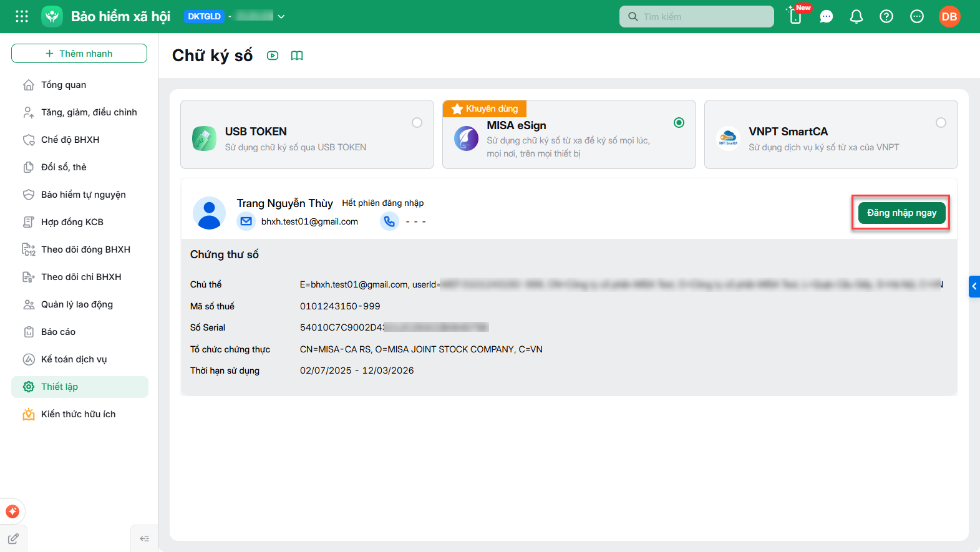Expand the blue side panel arrow tab
Screen dimensions: 980x552
coord(974,286)
